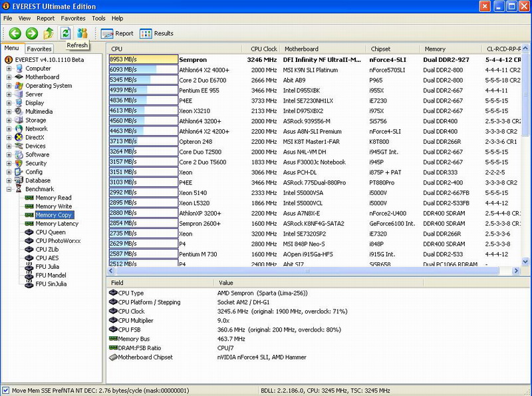The image size is (532, 396).
Task: Open the Tools menu
Action: point(98,18)
